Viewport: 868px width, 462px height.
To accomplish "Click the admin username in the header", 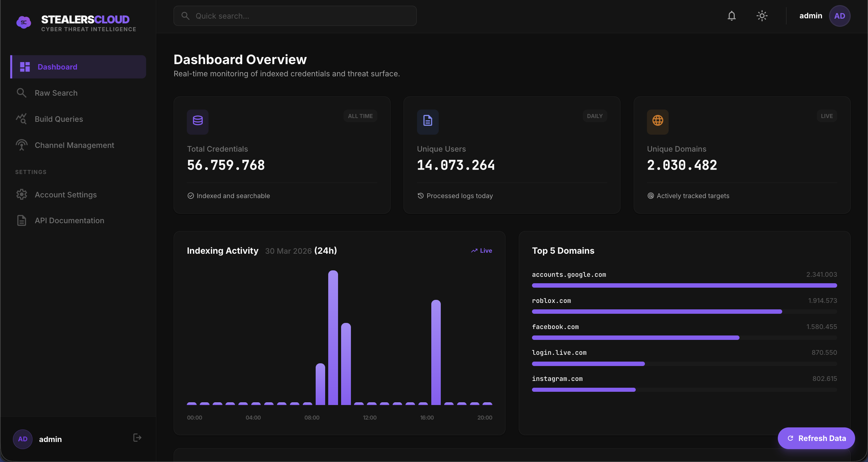I will [811, 16].
